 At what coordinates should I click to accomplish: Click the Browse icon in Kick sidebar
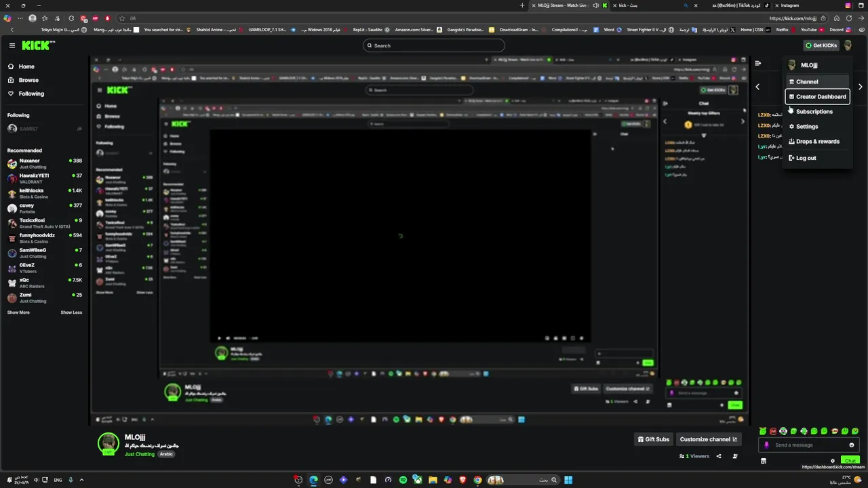pyautogui.click(x=11, y=80)
